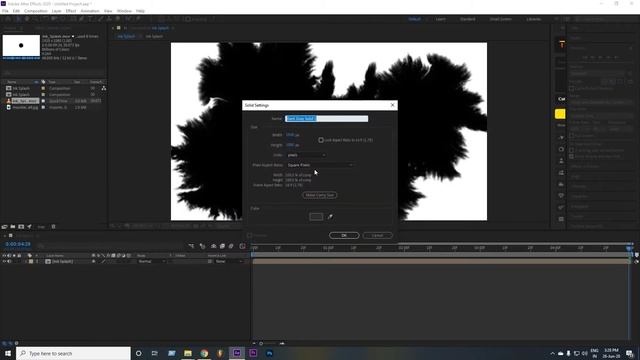Click the first Ink Splash viewer tab

click(126, 36)
